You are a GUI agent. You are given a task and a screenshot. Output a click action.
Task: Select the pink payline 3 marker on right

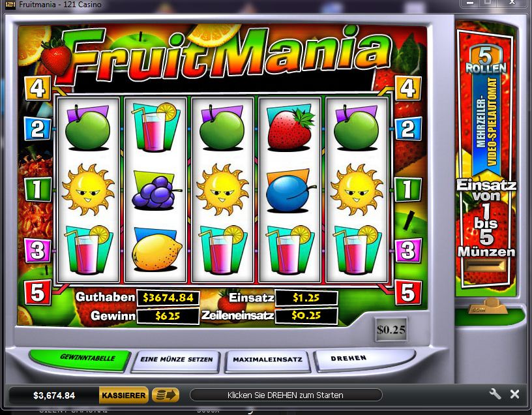pos(408,251)
